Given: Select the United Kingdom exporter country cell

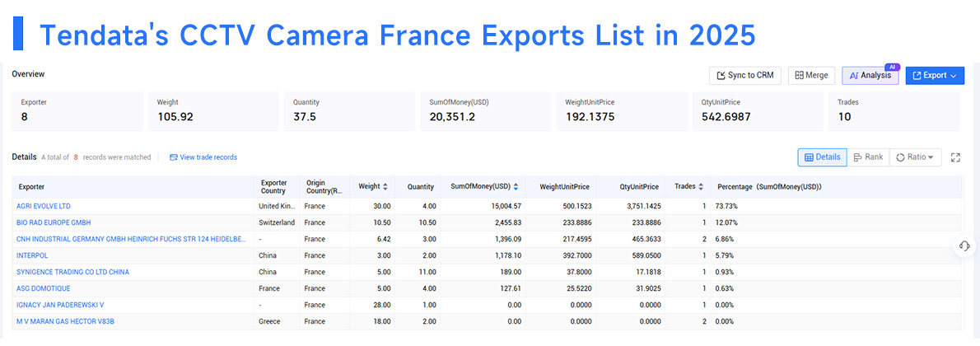Looking at the screenshot, I should (276, 206).
